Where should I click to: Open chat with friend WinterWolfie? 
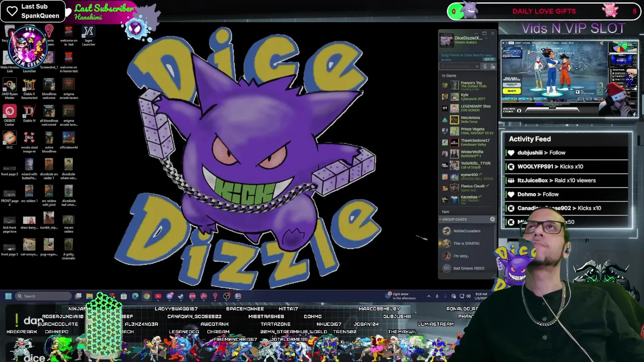click(468, 153)
